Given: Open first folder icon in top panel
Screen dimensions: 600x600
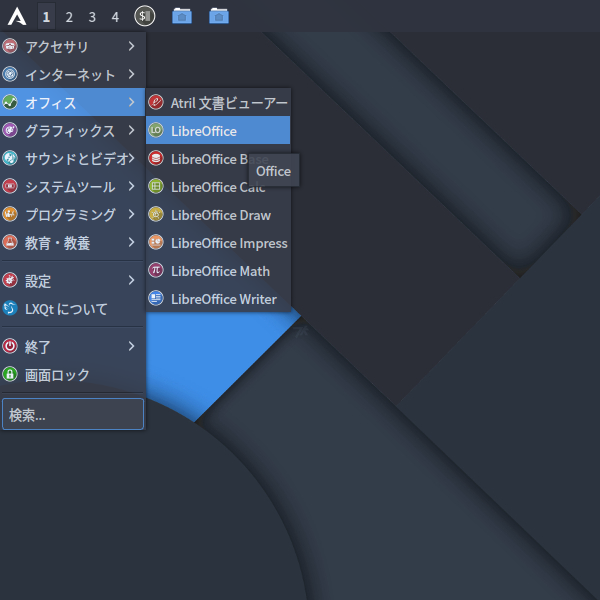Looking at the screenshot, I should [x=182, y=16].
